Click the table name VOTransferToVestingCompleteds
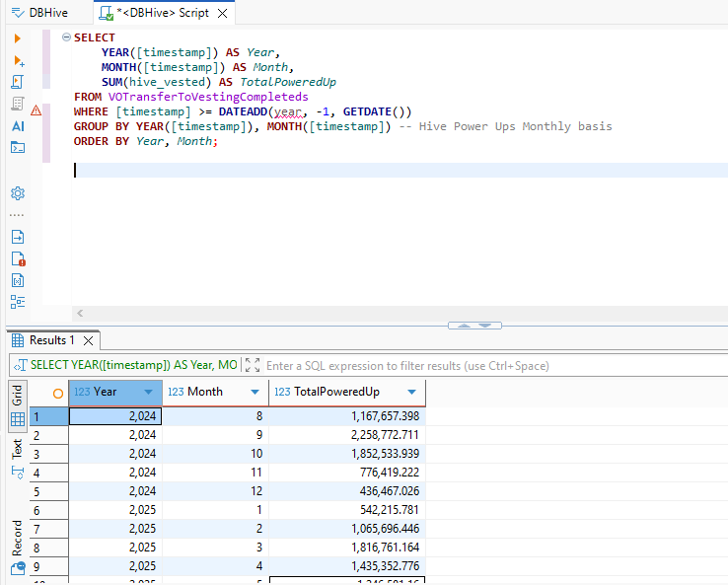This screenshot has width=728, height=585. coord(208,97)
